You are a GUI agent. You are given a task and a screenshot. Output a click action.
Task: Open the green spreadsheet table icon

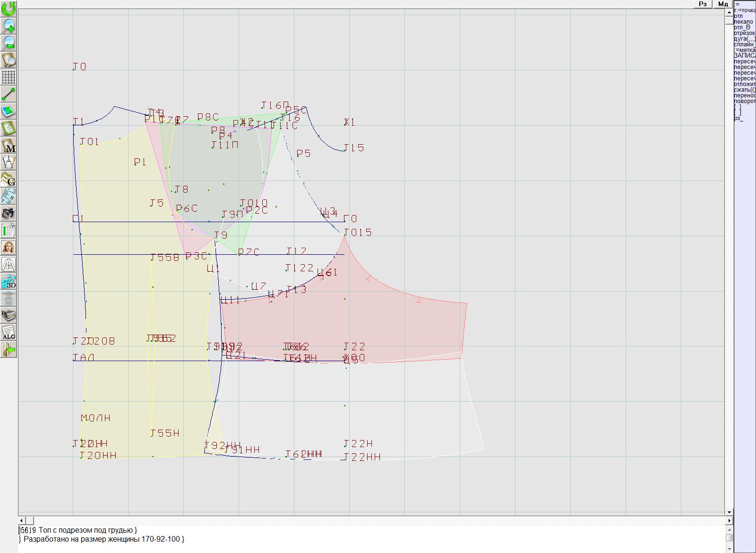tap(9, 230)
